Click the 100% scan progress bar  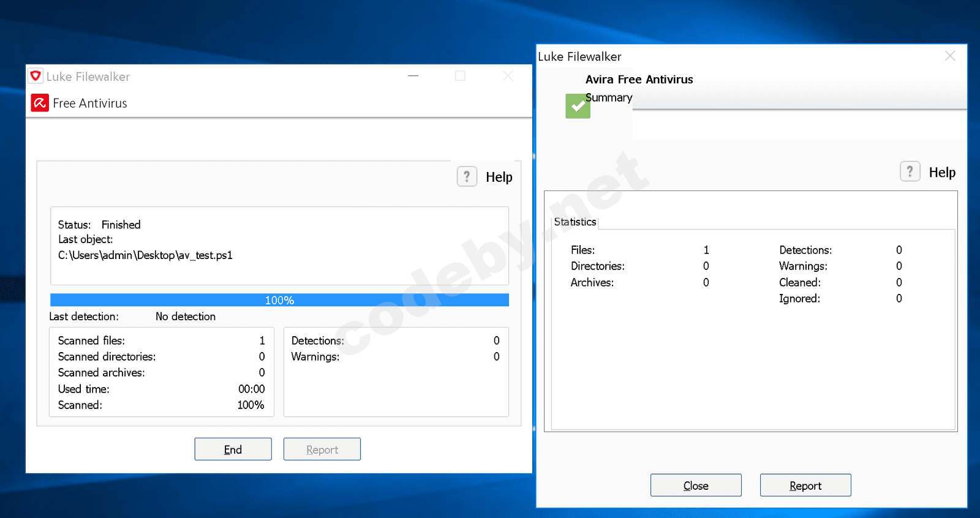click(x=279, y=300)
